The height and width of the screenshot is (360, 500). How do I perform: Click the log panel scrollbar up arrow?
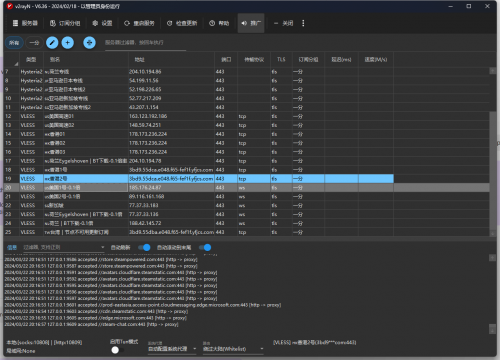pyautogui.click(x=492, y=258)
